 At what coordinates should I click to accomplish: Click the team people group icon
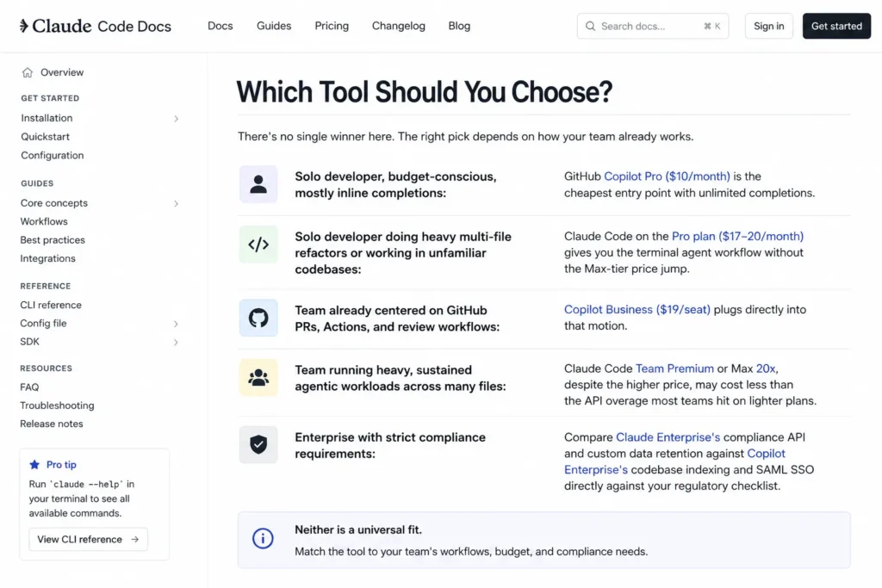coord(258,378)
